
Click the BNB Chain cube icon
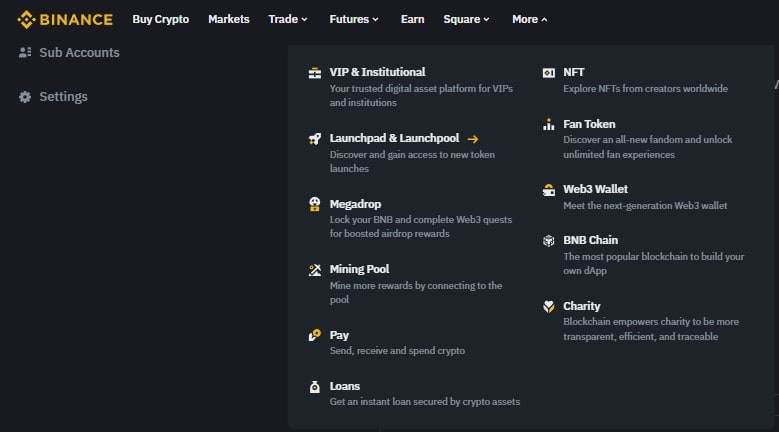[548, 241]
